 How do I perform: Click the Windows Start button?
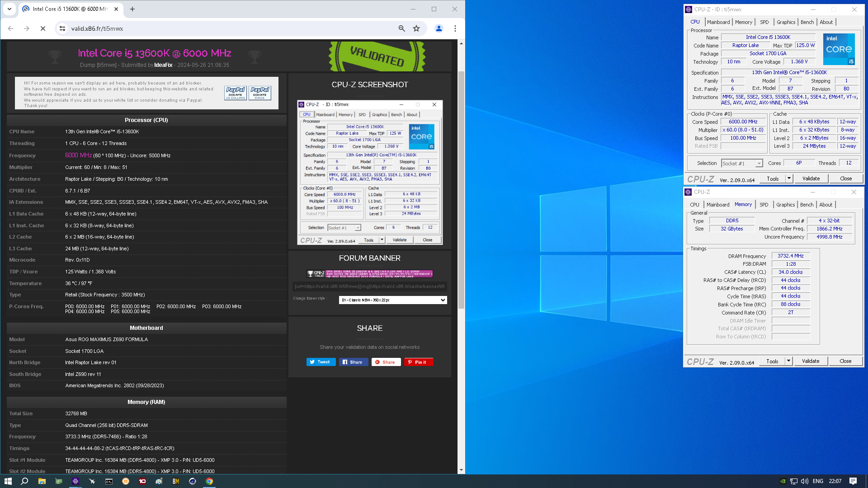[8, 481]
